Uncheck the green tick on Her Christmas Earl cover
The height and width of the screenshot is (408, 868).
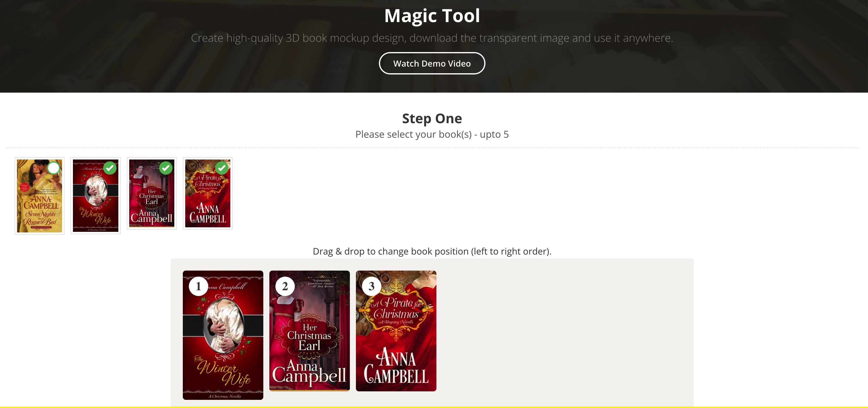(x=166, y=168)
